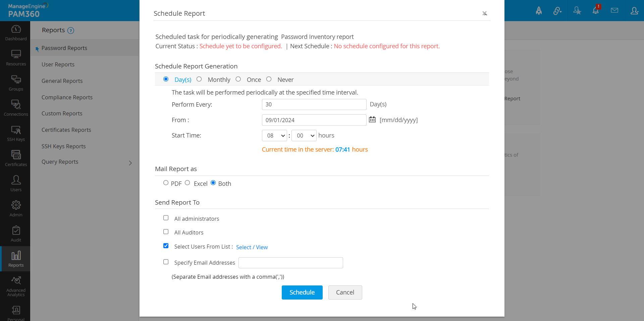Click the Perform Every days input field
Screen dimensions: 644x321
(x=314, y=104)
